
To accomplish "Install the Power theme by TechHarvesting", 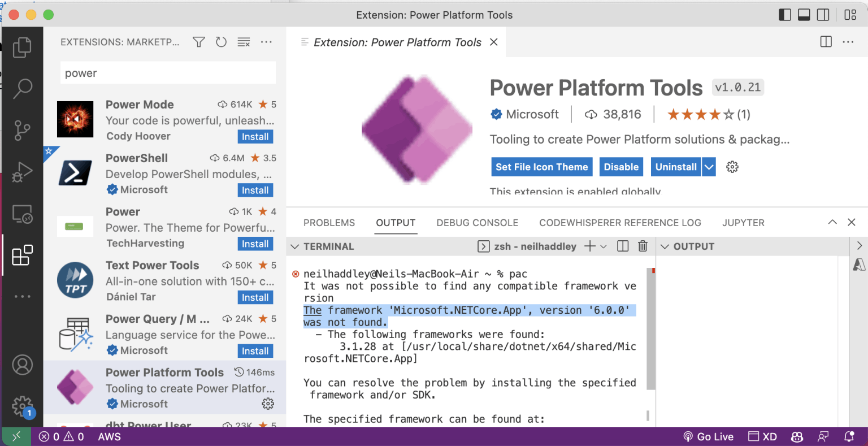I will 255,244.
